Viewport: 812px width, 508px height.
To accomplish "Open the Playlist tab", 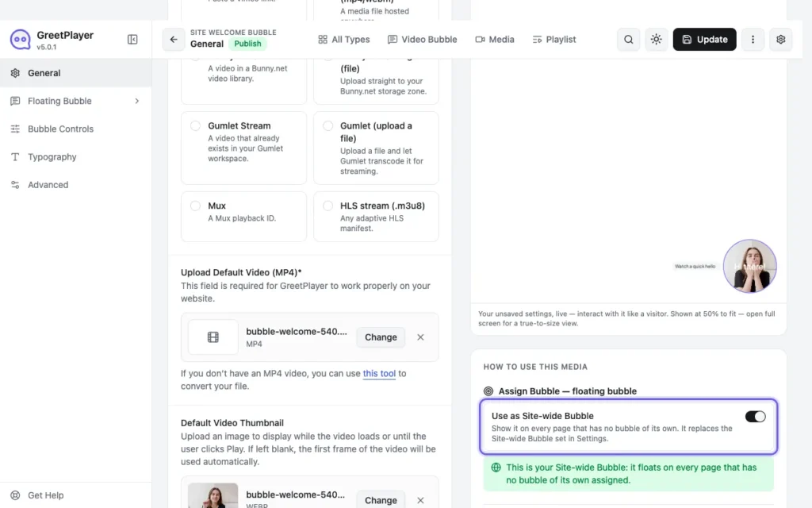I will point(554,40).
